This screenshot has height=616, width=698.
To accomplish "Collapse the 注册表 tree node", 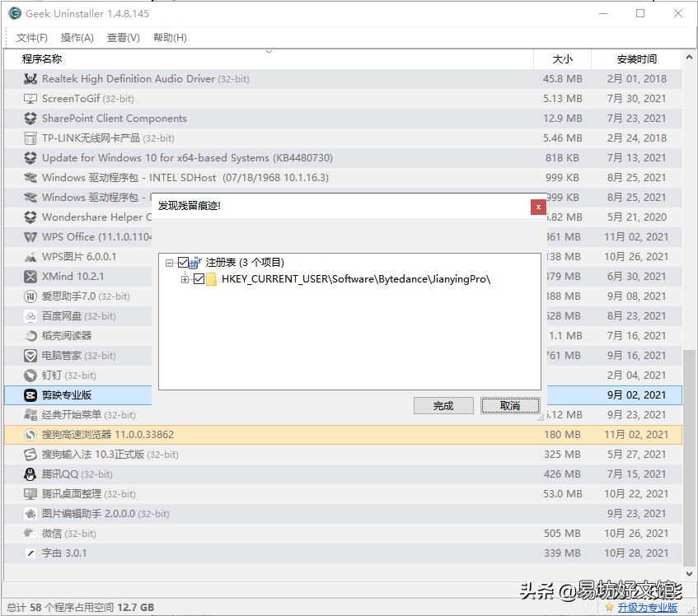I will coord(169,264).
